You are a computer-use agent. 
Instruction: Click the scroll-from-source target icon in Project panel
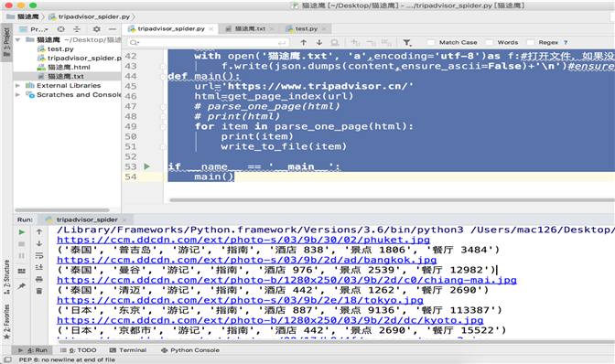click(x=60, y=29)
